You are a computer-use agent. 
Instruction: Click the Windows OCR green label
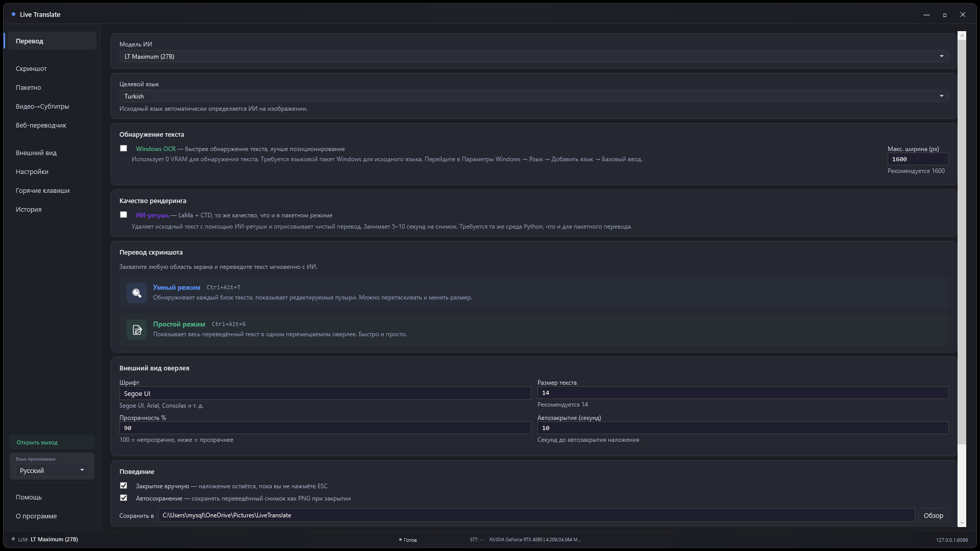tap(156, 149)
